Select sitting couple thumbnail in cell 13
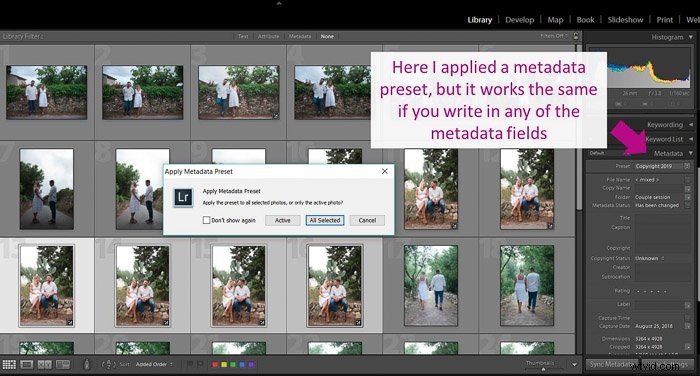Image resolution: width=700 pixels, height=376 pixels. [46, 286]
